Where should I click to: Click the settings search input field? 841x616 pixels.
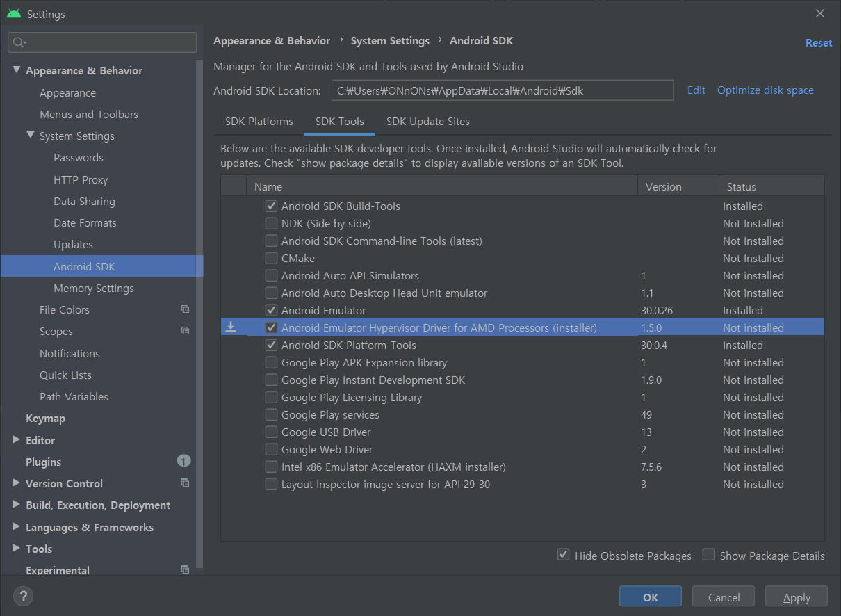pyautogui.click(x=102, y=42)
